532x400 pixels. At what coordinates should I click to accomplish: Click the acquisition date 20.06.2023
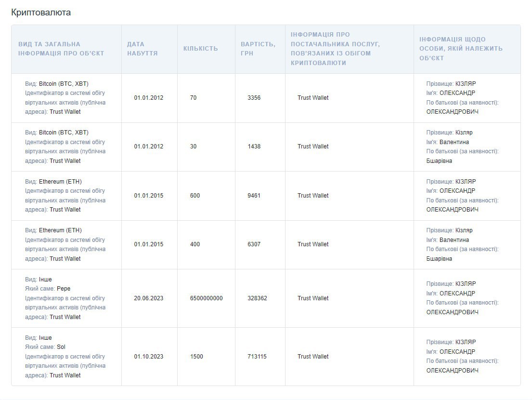tap(148, 298)
